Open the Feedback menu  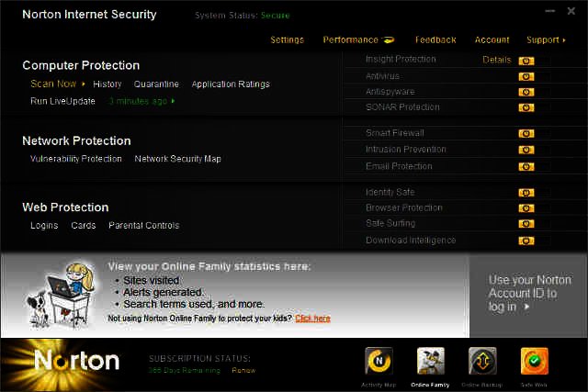click(435, 39)
